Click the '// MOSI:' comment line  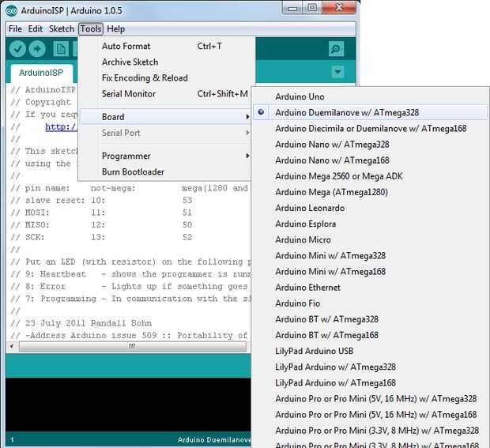[101, 213]
